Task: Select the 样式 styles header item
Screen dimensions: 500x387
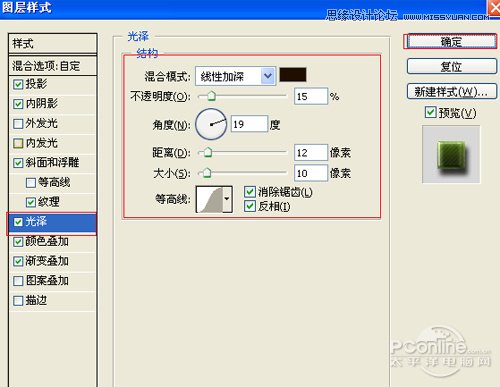Action: pos(53,43)
